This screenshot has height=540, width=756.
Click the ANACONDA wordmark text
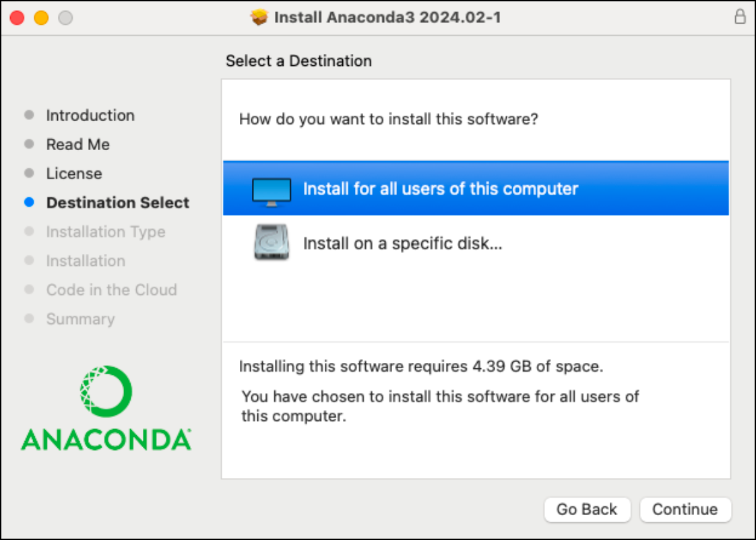[106, 439]
